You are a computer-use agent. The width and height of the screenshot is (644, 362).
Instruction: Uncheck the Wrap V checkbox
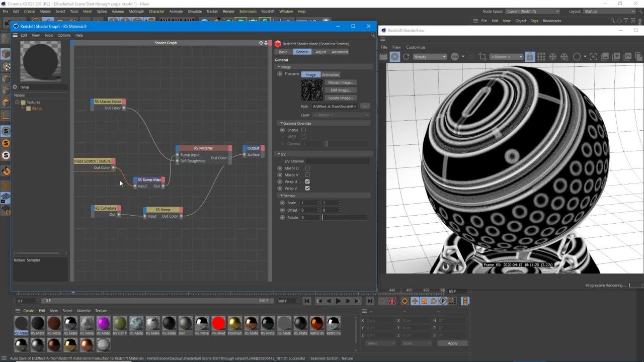point(307,189)
